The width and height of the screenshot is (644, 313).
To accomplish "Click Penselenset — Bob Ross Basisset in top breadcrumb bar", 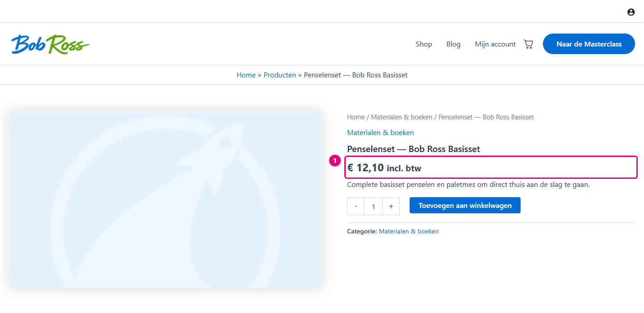I will coord(356,75).
